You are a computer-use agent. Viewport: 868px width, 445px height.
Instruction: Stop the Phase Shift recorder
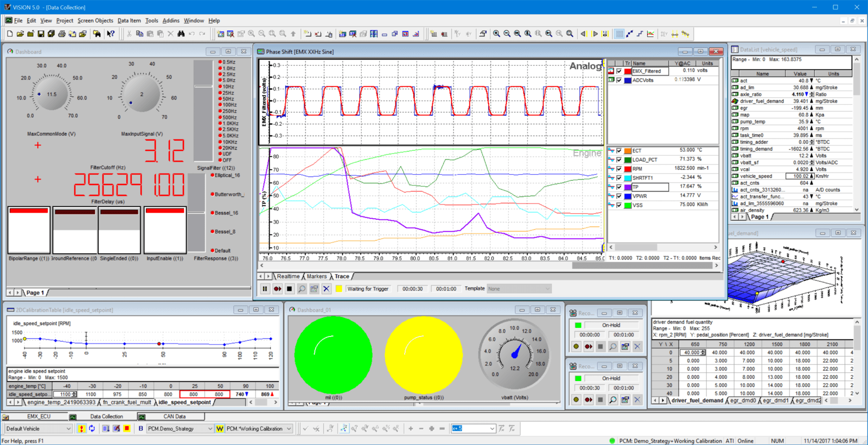[x=290, y=289]
